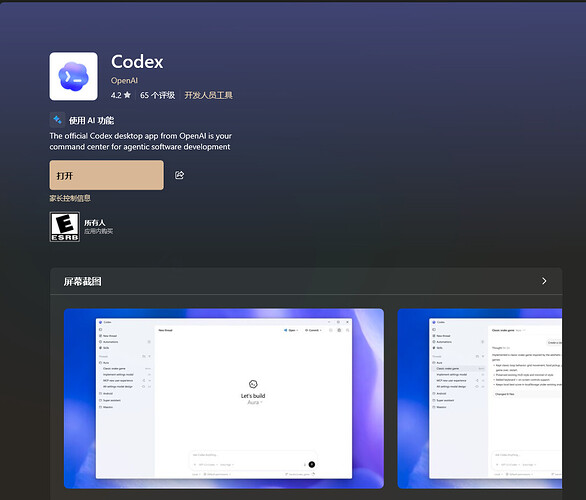This screenshot has width=586, height=500.
Task: Click the 4.2 star rating
Action: point(121,95)
